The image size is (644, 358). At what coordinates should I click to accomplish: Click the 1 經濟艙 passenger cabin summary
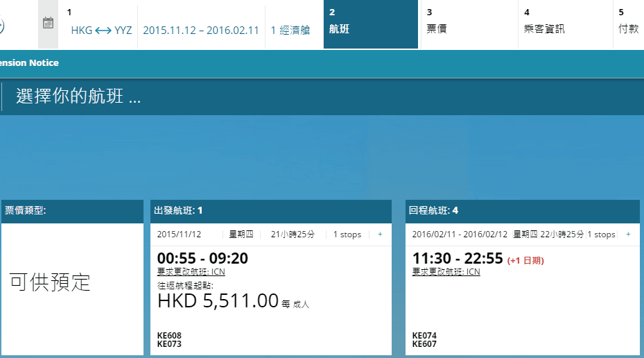(x=290, y=30)
